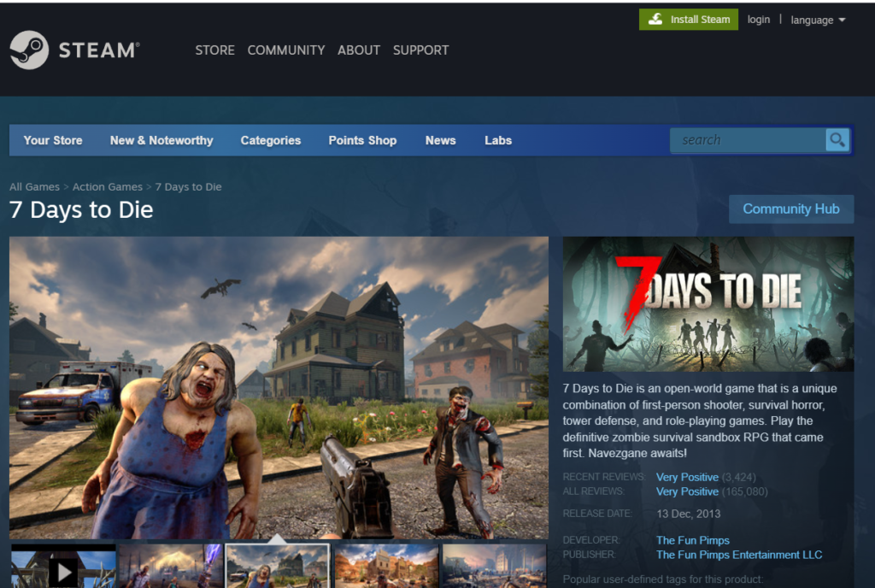Open the Categories tab
The width and height of the screenshot is (875, 588).
coord(271,140)
